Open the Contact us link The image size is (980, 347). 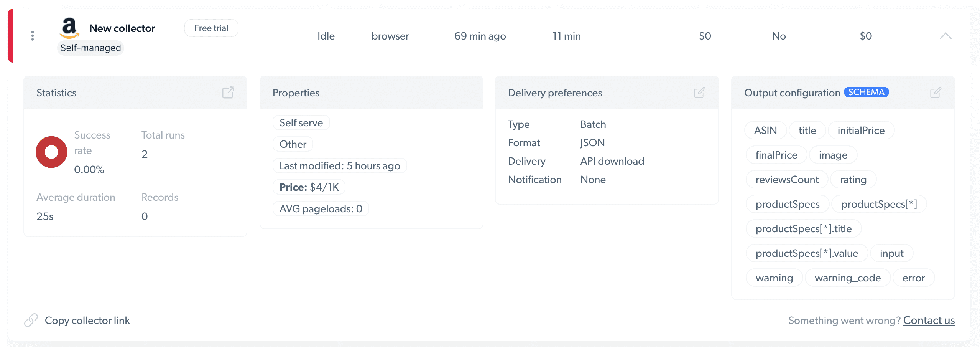tap(929, 320)
